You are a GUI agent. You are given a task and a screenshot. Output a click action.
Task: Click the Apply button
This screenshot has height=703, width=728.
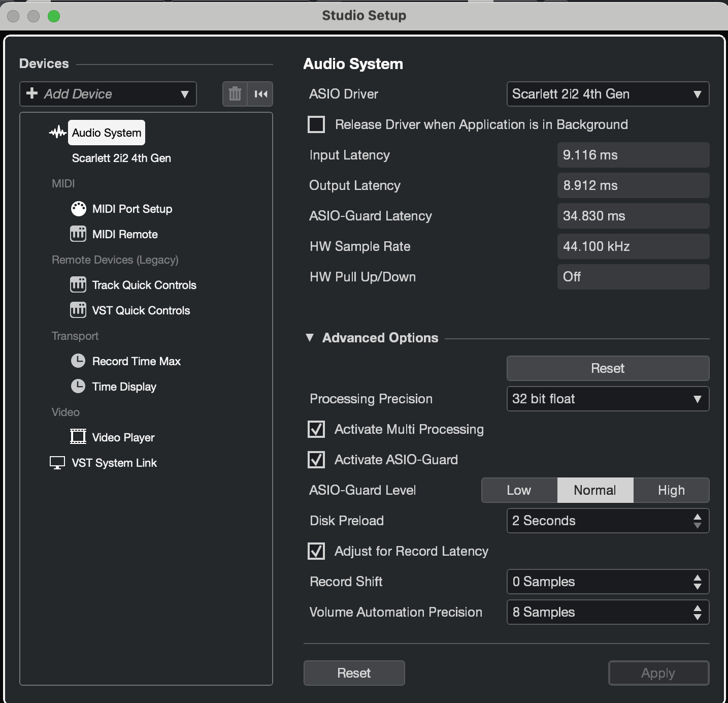(658, 673)
